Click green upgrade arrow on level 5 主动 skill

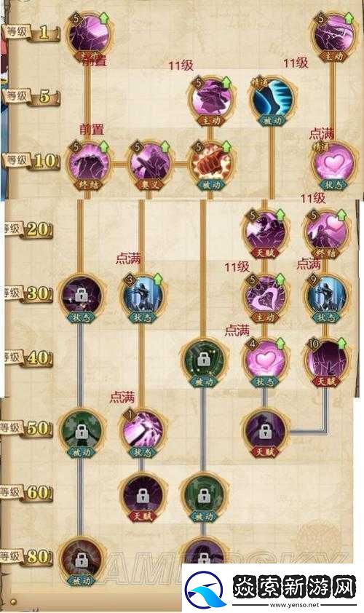pos(226,82)
